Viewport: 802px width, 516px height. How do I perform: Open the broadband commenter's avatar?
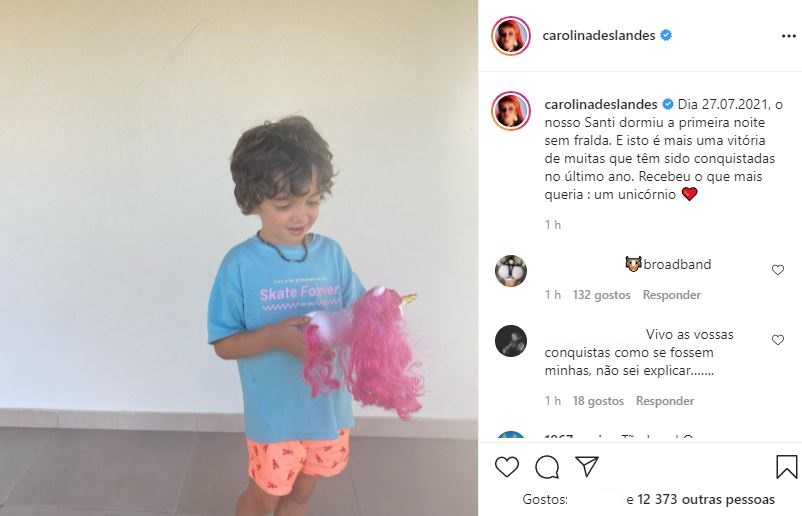point(510,271)
